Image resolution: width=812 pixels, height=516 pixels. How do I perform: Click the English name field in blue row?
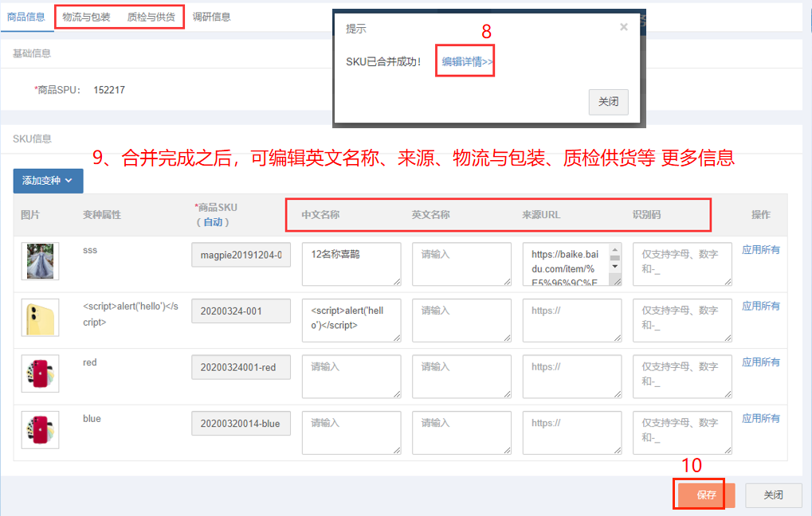coord(461,432)
